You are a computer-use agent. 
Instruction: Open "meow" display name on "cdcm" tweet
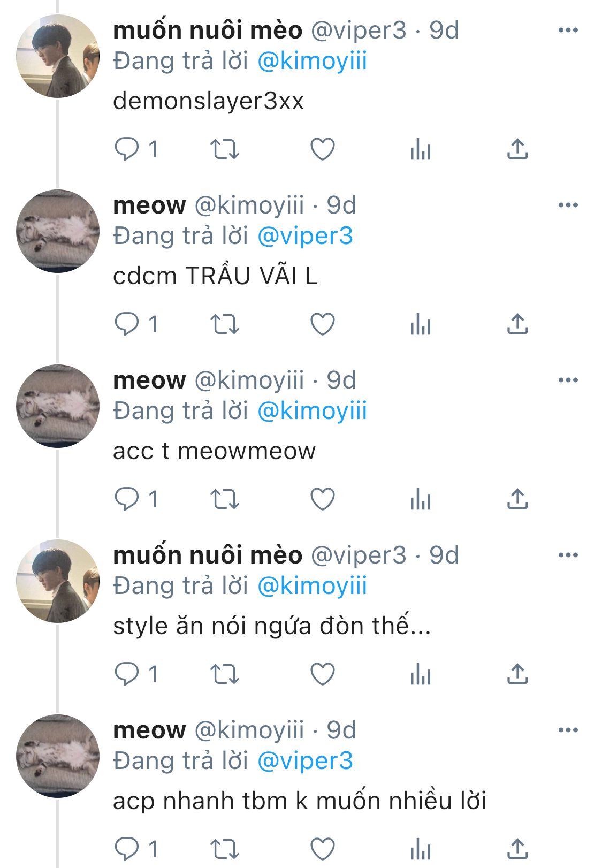point(149,205)
